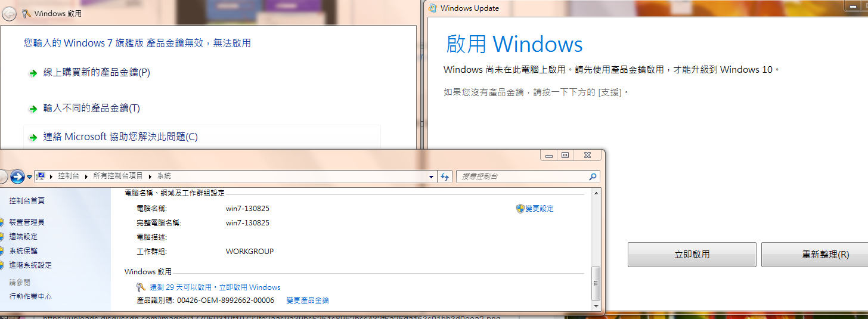Screen dimensions: 868x319
Task: Click key icon beside activation days text
Action: (141, 287)
